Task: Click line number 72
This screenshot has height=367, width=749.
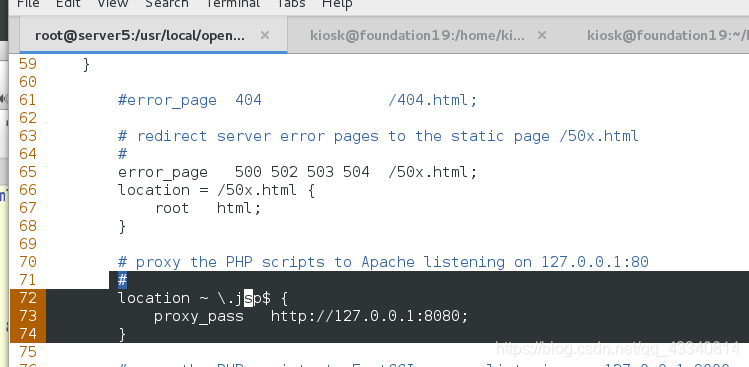Action: tap(28, 298)
